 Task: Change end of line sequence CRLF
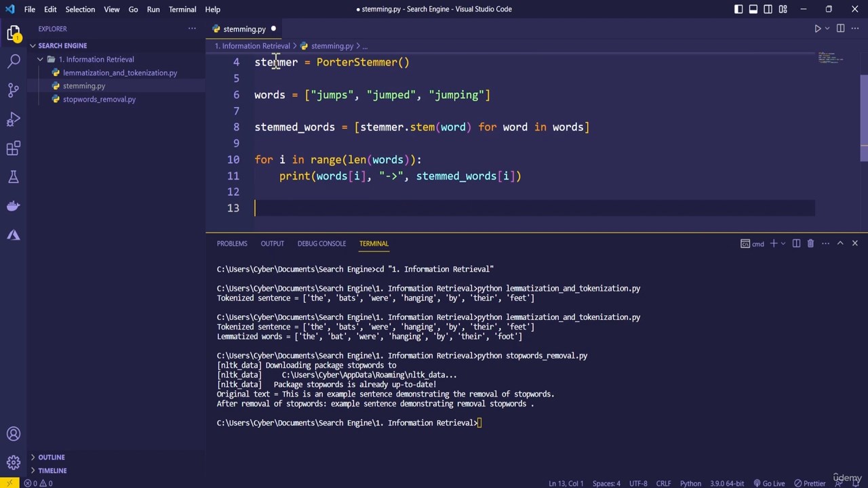pos(664,483)
